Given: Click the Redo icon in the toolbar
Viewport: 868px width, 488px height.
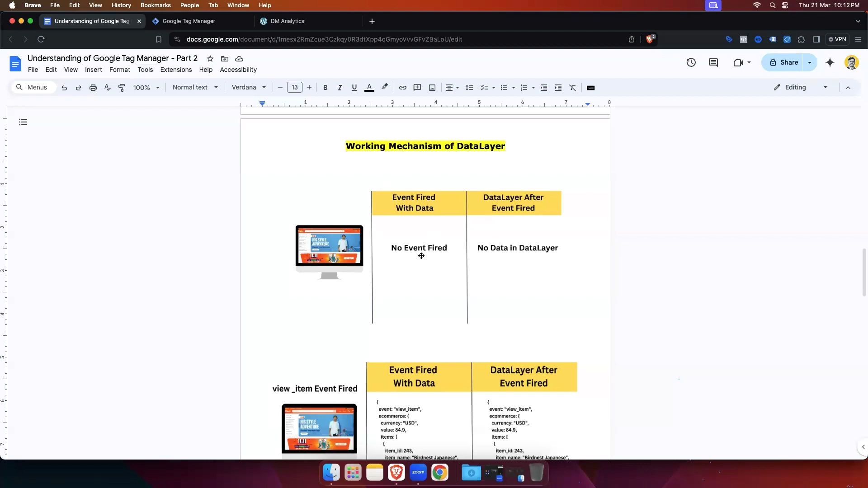Looking at the screenshot, I should (79, 88).
